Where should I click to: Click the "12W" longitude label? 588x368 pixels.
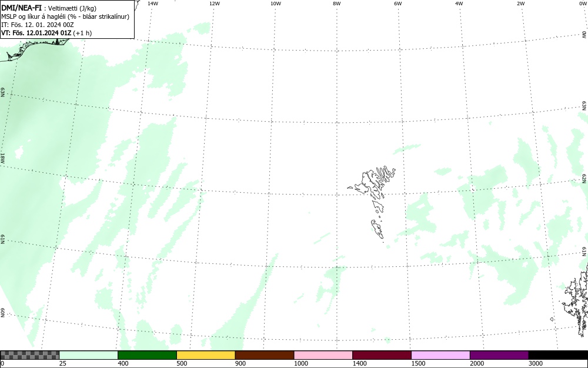(x=214, y=4)
